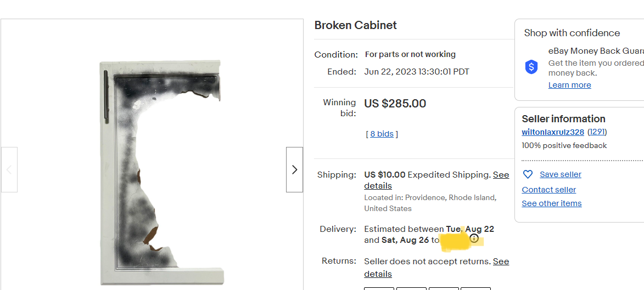Click the next image arrow
The image size is (644, 290).
tap(294, 169)
